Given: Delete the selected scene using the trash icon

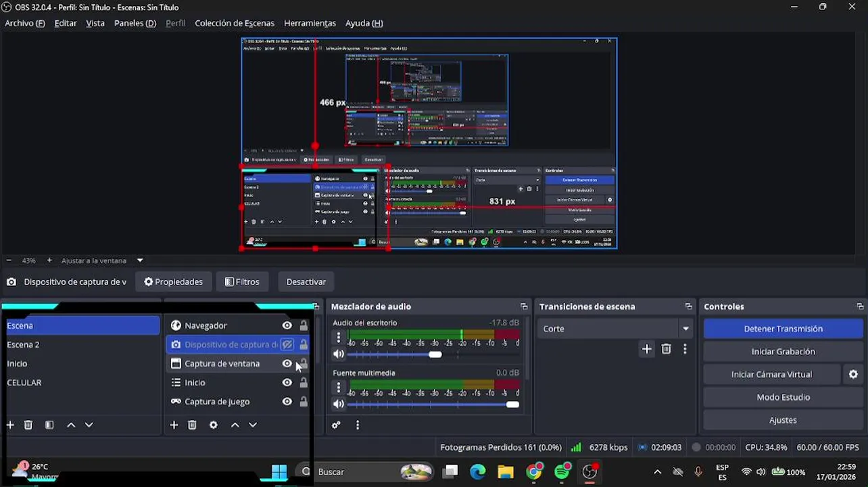Looking at the screenshot, I should coord(28,425).
